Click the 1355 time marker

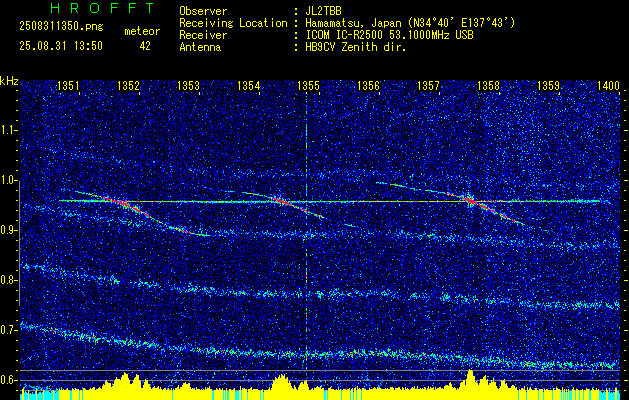point(308,85)
